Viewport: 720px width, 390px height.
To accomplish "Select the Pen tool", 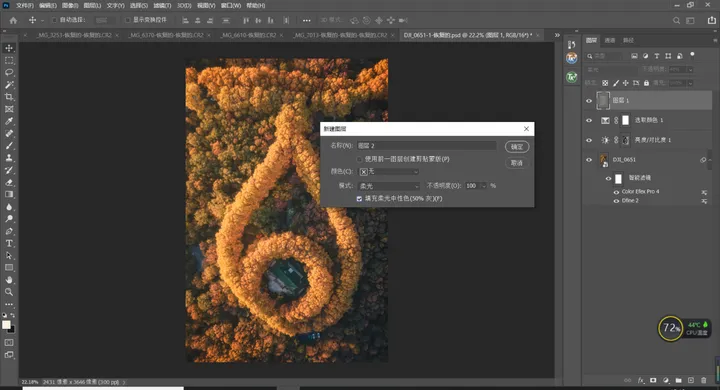I will pos(9,231).
